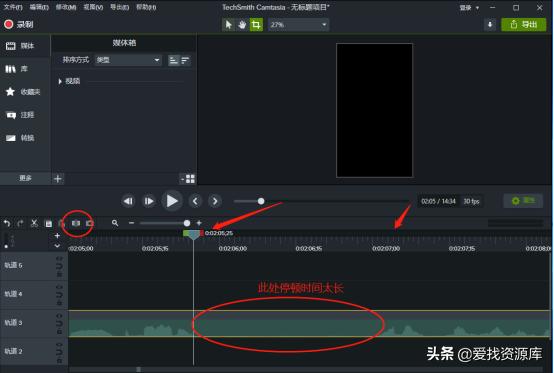The image size is (554, 373).
Task: Select the audio clip on 轨道 3
Action: pyautogui.click(x=309, y=324)
